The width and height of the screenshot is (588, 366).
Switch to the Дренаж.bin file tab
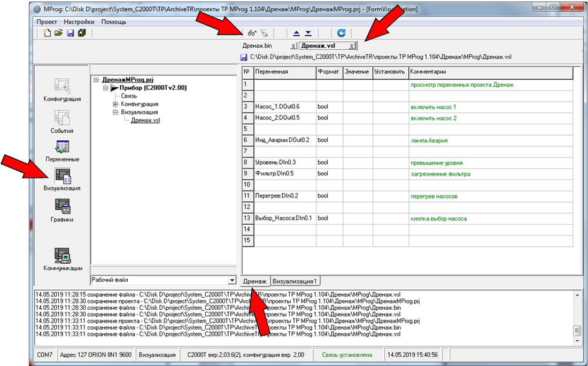257,46
